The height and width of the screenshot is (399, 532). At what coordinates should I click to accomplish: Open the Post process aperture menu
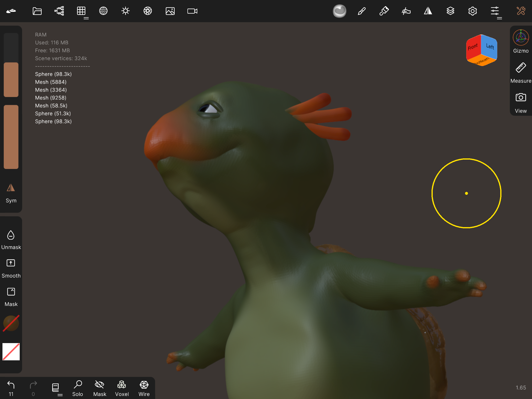tap(148, 11)
